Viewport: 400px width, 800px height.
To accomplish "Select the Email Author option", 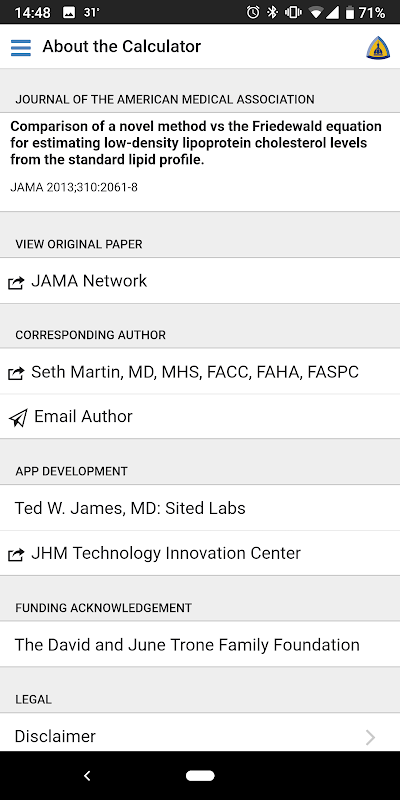I will coord(200,416).
